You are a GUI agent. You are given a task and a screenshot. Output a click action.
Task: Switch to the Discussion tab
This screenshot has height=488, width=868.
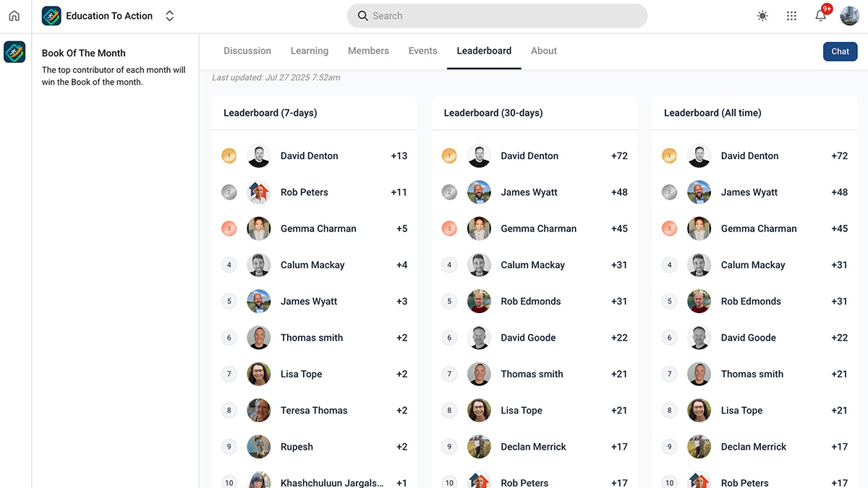(247, 51)
